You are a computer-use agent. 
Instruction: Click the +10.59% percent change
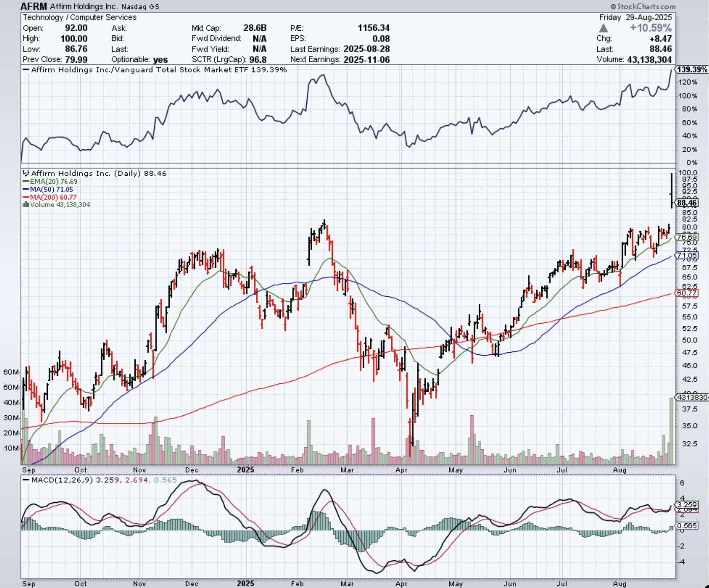tap(651, 28)
